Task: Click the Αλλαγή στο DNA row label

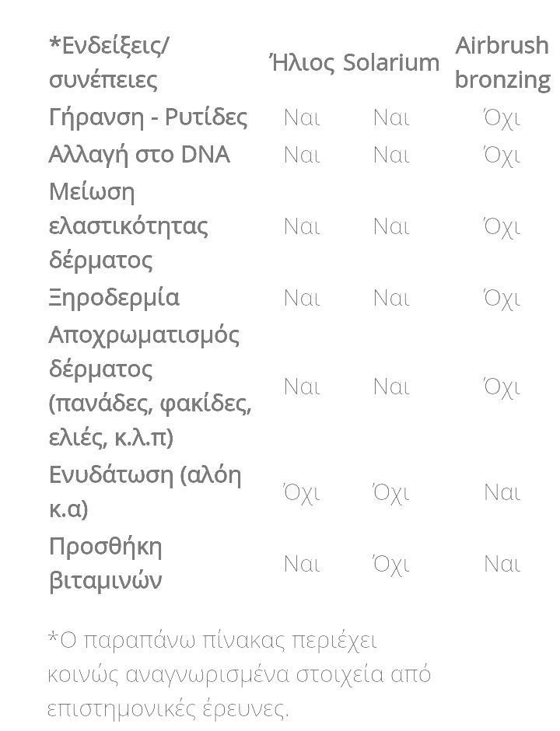Action: tap(139, 155)
